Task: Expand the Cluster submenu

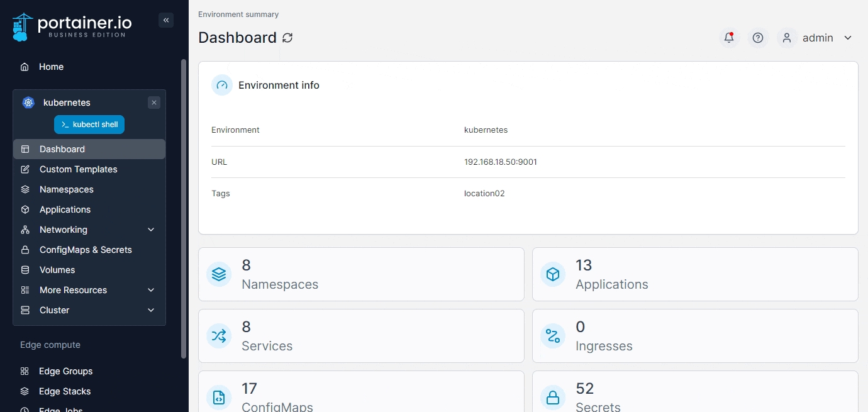Action: tap(151, 310)
